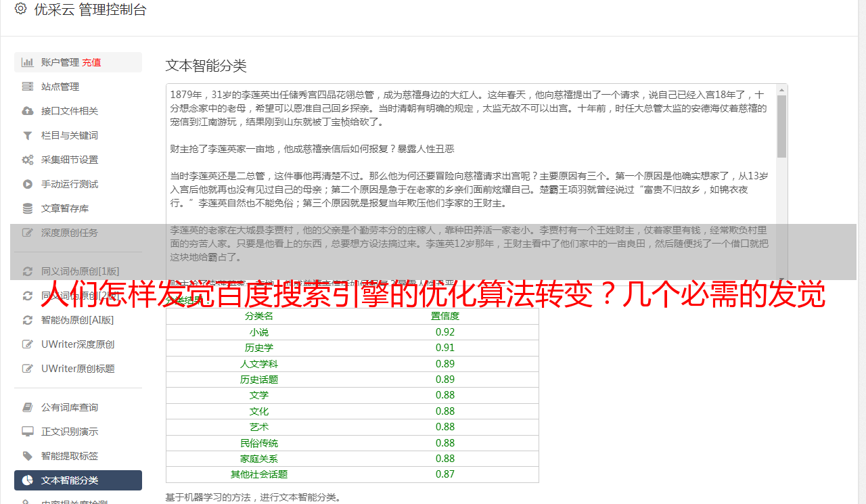The width and height of the screenshot is (866, 504).
Task: Select the 人文学科 category cell
Action: tap(259, 364)
